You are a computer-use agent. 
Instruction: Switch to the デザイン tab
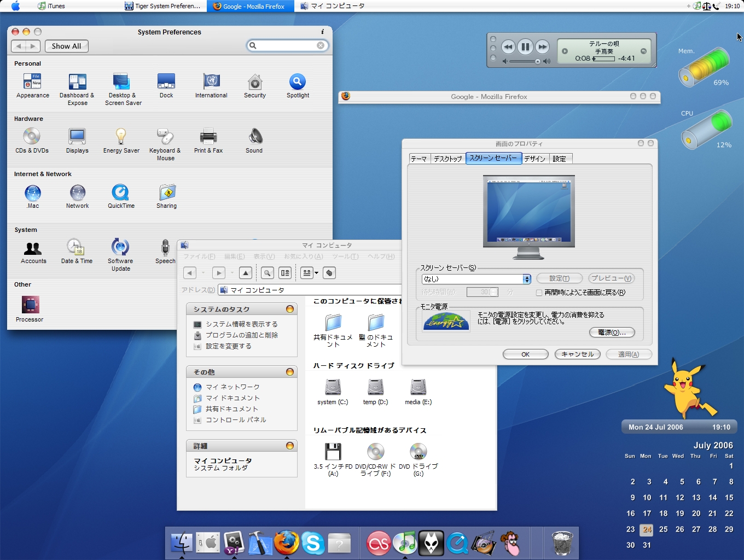pyautogui.click(x=535, y=159)
